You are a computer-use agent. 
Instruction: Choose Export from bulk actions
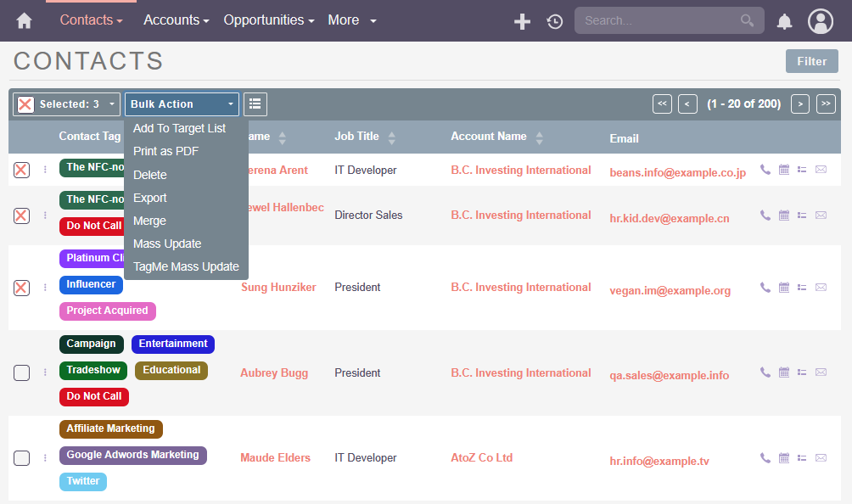[x=150, y=198]
